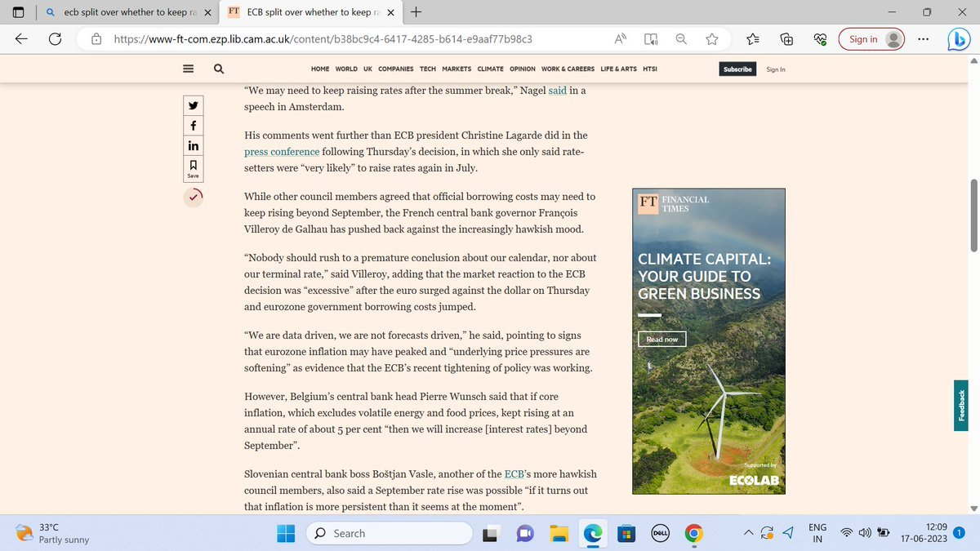Open the Climate navigation section
The image size is (980, 551).
tap(490, 69)
